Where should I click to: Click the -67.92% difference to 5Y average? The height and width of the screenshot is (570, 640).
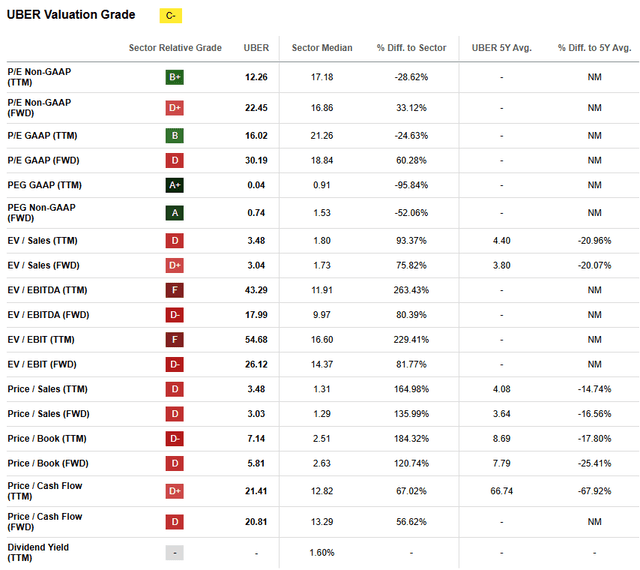tap(594, 491)
